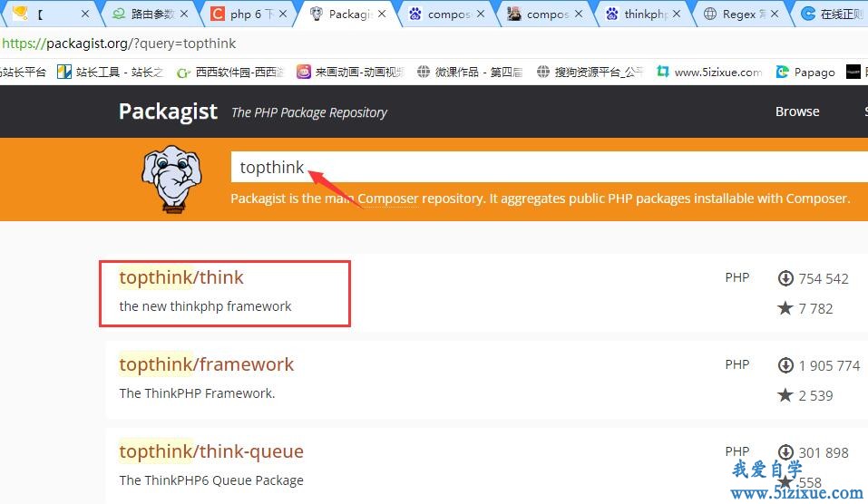Viewport: 868px width, 504px height.
Task: Click description 'the new thinkphp framework'
Action: (x=205, y=306)
